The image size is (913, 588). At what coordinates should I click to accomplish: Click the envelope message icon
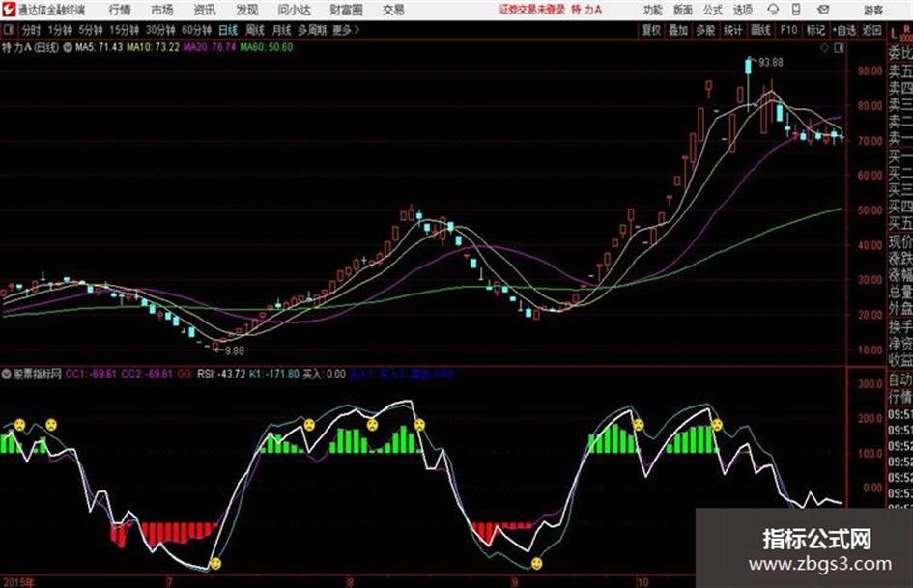tap(823, 10)
